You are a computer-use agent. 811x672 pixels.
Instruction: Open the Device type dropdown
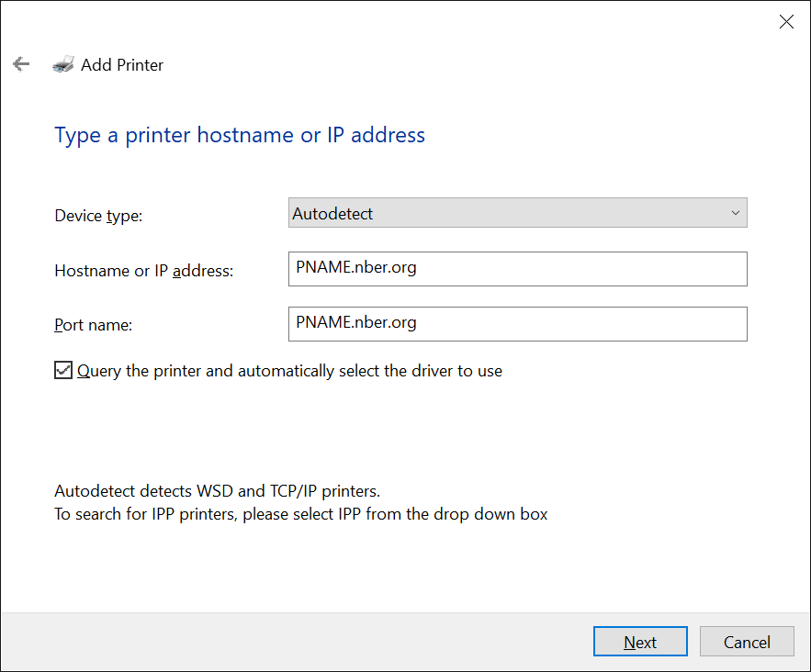pyautogui.click(x=517, y=213)
